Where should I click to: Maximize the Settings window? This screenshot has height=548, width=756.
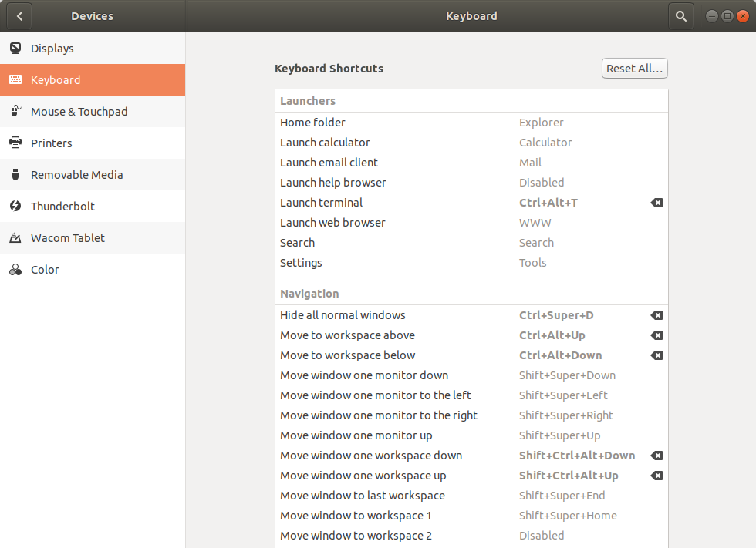pyautogui.click(x=727, y=16)
